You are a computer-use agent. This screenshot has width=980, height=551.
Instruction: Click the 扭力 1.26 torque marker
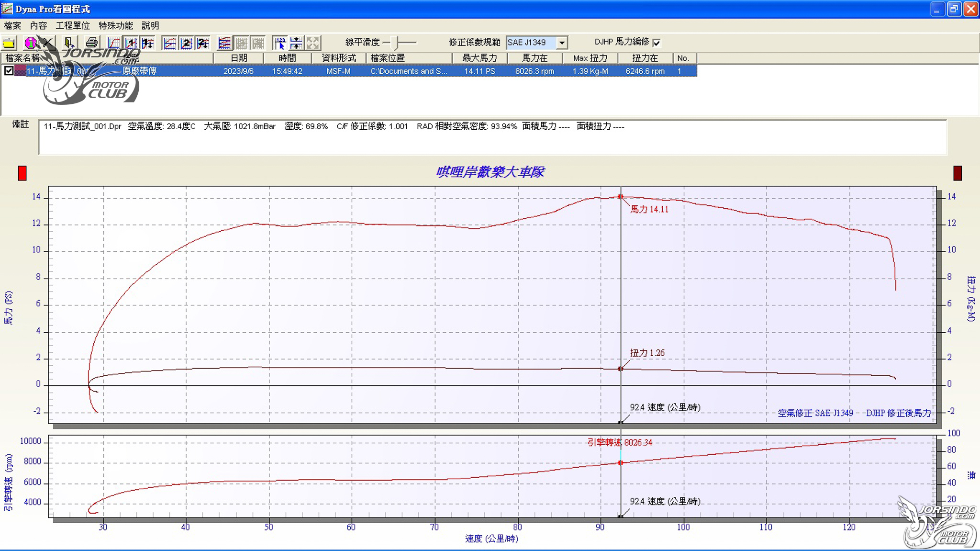(x=621, y=369)
